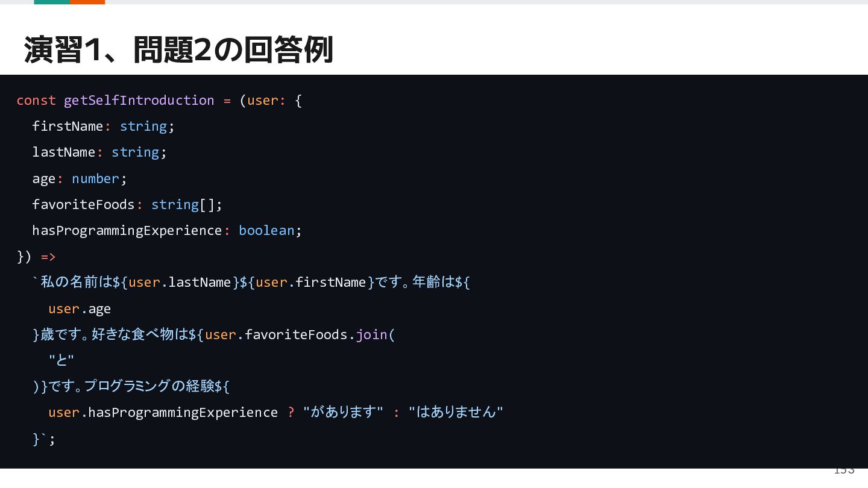The width and height of the screenshot is (868, 488).
Task: Select the join( method call
Action: [376, 334]
